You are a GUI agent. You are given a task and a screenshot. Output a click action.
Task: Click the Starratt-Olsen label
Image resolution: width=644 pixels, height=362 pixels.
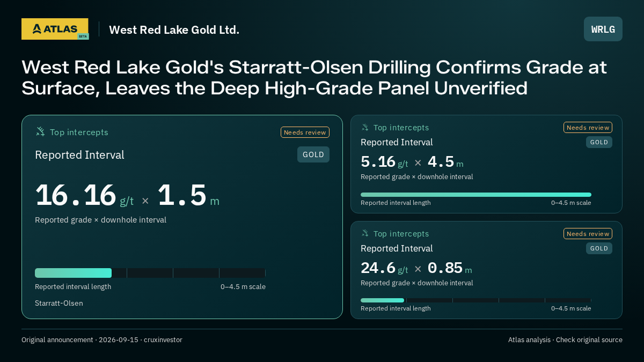click(59, 303)
